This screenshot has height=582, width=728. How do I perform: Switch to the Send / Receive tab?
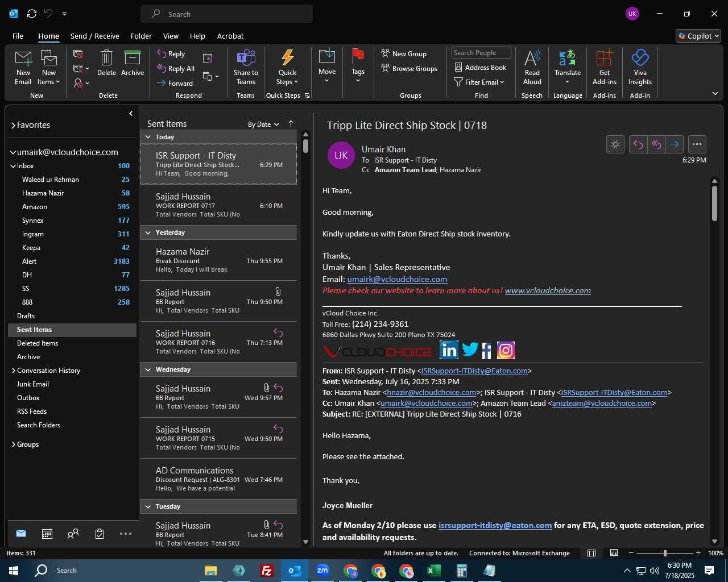tap(95, 36)
